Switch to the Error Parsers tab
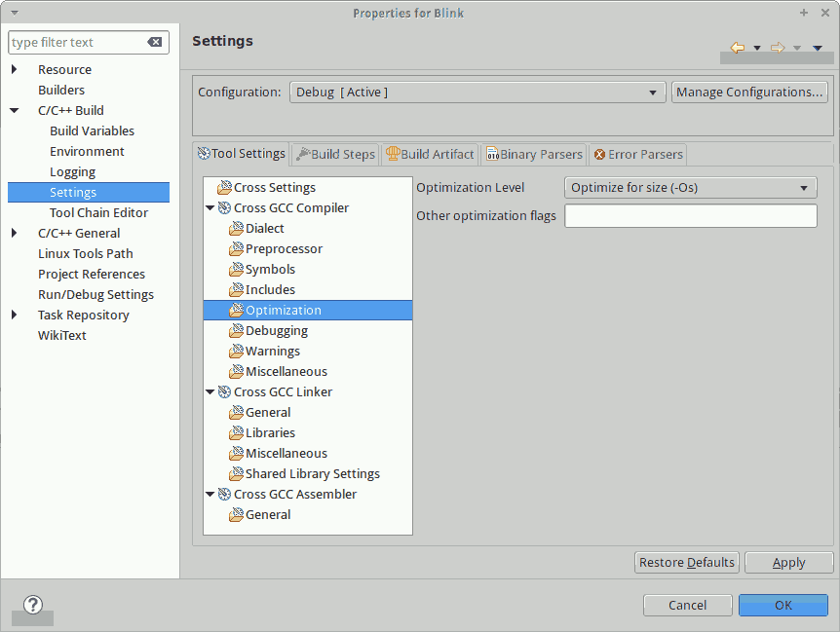Screen dimensions: 840x632 point(639,154)
